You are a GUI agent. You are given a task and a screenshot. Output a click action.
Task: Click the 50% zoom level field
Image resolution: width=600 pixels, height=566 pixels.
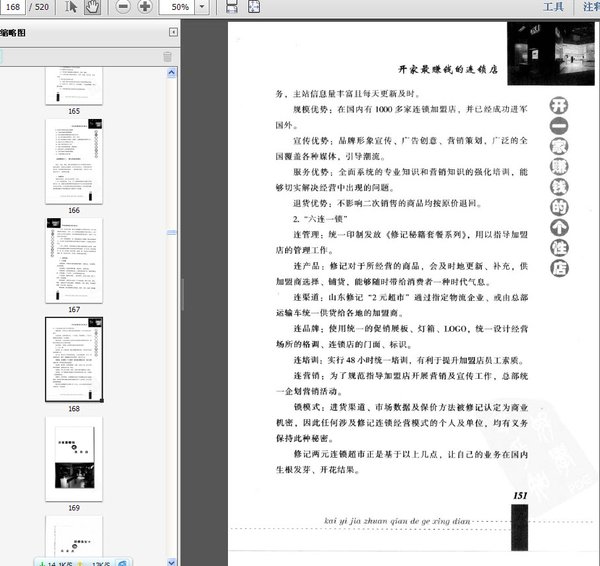click(x=180, y=7)
